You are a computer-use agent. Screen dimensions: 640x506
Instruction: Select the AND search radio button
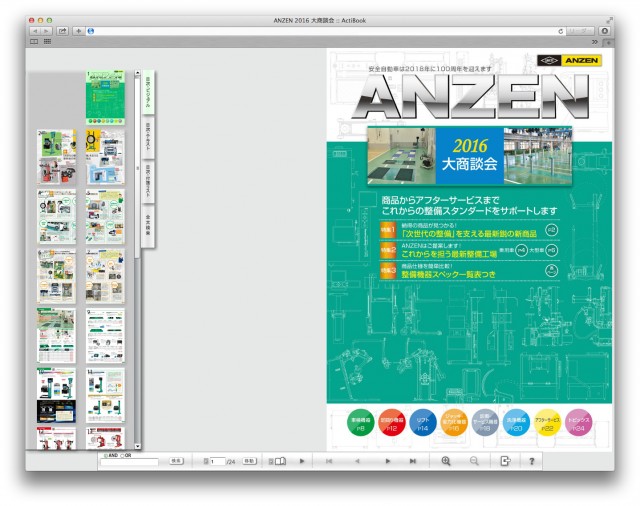pos(106,455)
